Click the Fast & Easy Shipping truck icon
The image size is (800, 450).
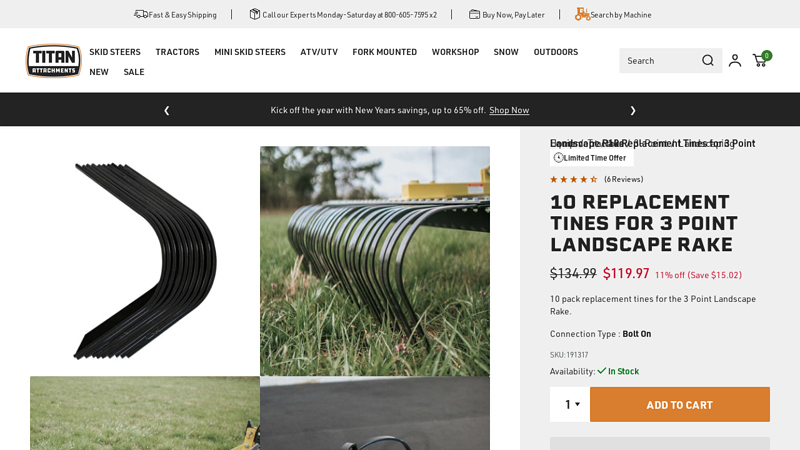(x=141, y=14)
